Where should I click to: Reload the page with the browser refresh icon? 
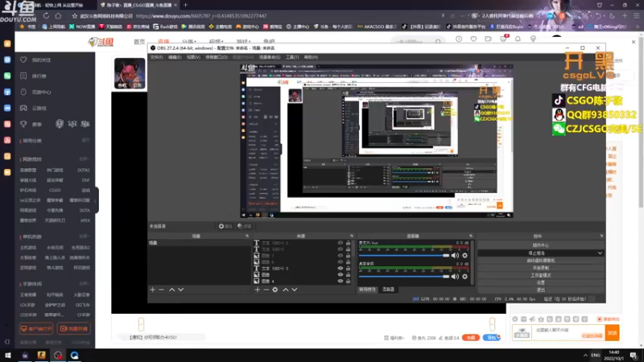click(46, 16)
